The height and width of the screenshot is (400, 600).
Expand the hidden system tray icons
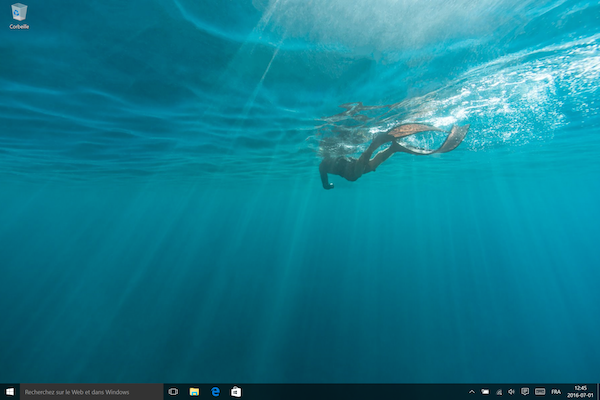[472, 392]
